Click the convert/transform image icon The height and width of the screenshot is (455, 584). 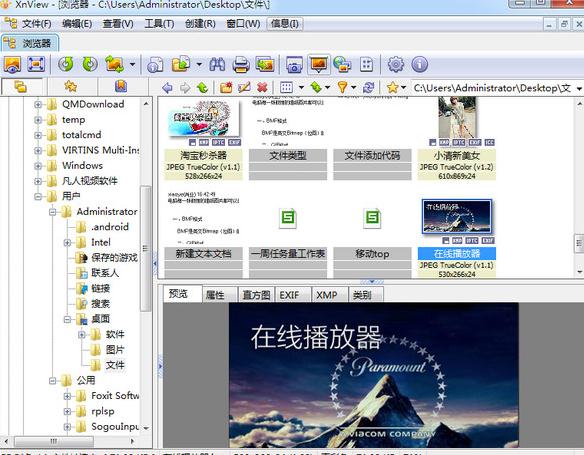(x=115, y=64)
